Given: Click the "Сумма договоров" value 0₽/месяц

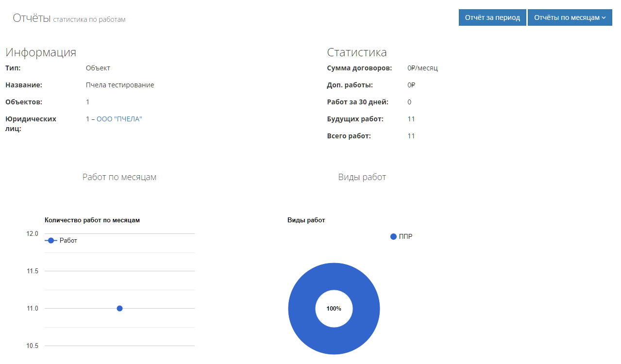Looking at the screenshot, I should click(422, 68).
